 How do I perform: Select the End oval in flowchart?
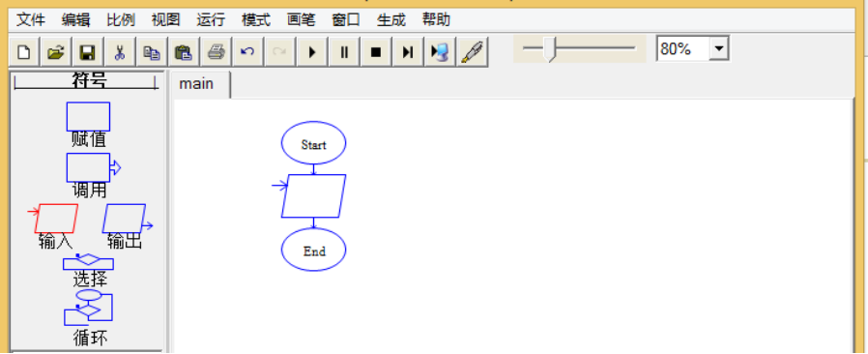coord(314,250)
